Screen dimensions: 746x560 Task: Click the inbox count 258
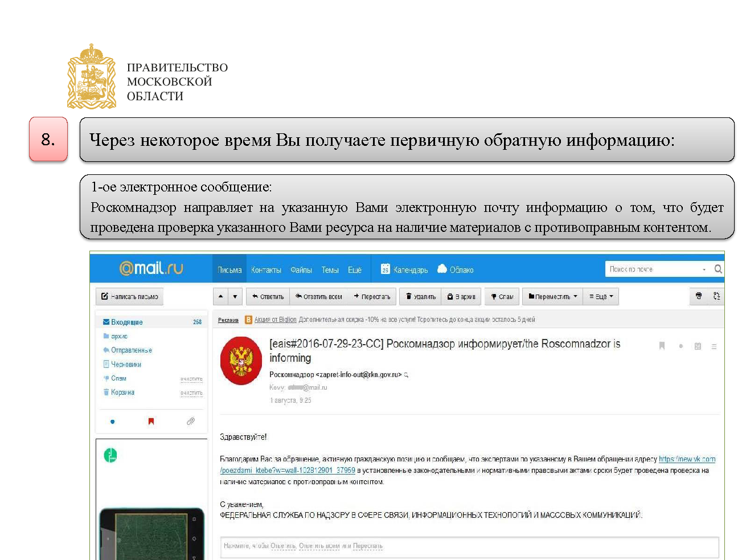197,322
